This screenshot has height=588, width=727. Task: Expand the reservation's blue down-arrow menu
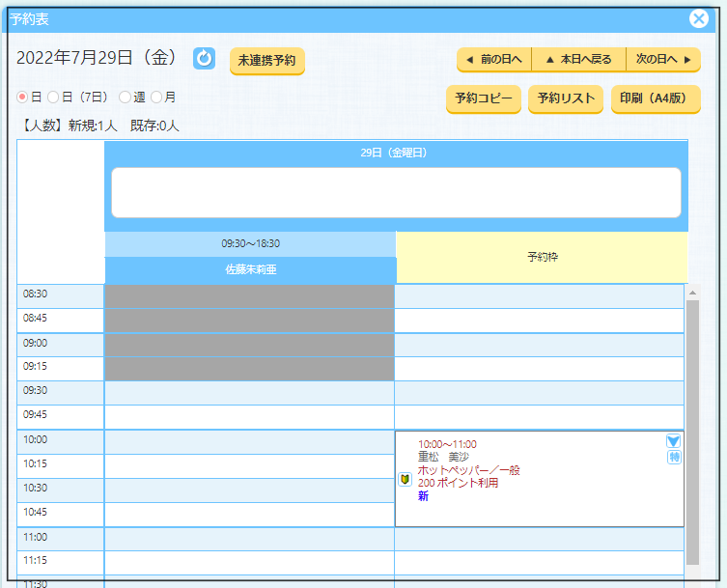tap(674, 441)
